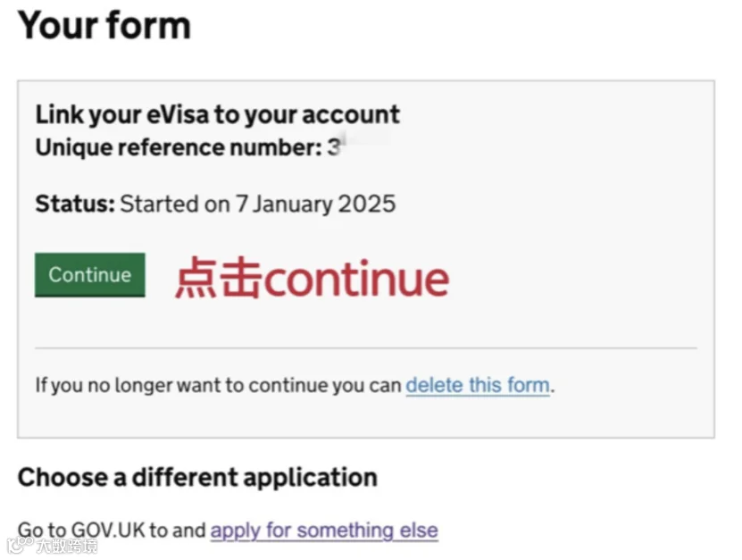Select the 'Started on 7 January 2025' text

[x=258, y=205]
